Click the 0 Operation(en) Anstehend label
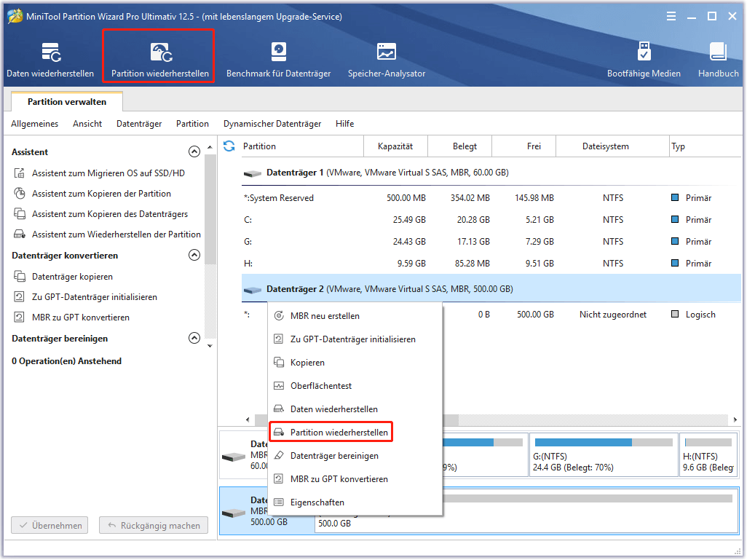The width and height of the screenshot is (747, 560). (x=67, y=360)
